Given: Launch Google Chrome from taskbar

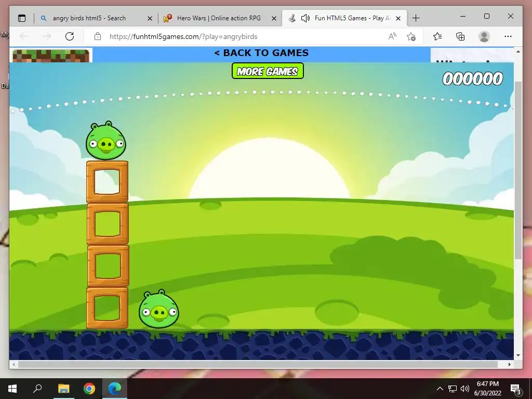Looking at the screenshot, I should pos(89,389).
